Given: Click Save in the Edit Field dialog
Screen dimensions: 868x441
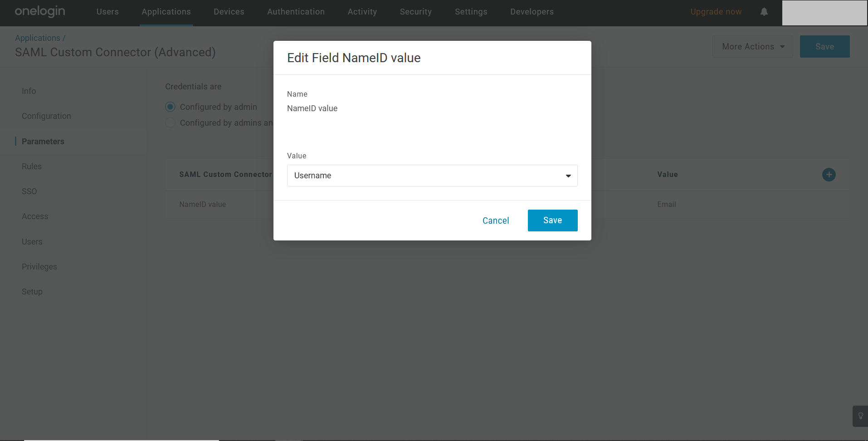Looking at the screenshot, I should coord(552,220).
